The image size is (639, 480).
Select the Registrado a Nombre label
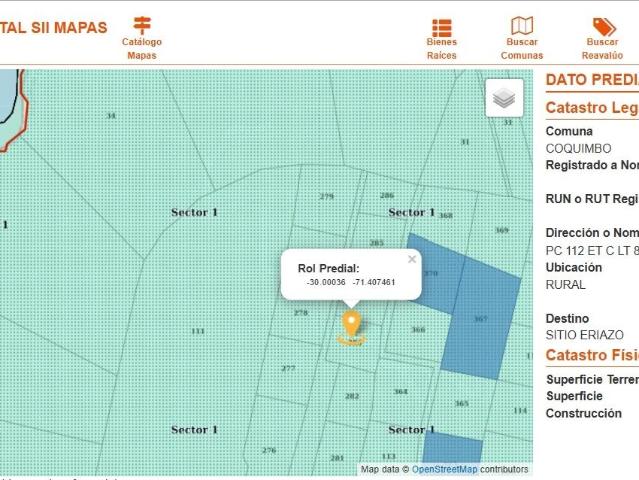pyautogui.click(x=592, y=165)
